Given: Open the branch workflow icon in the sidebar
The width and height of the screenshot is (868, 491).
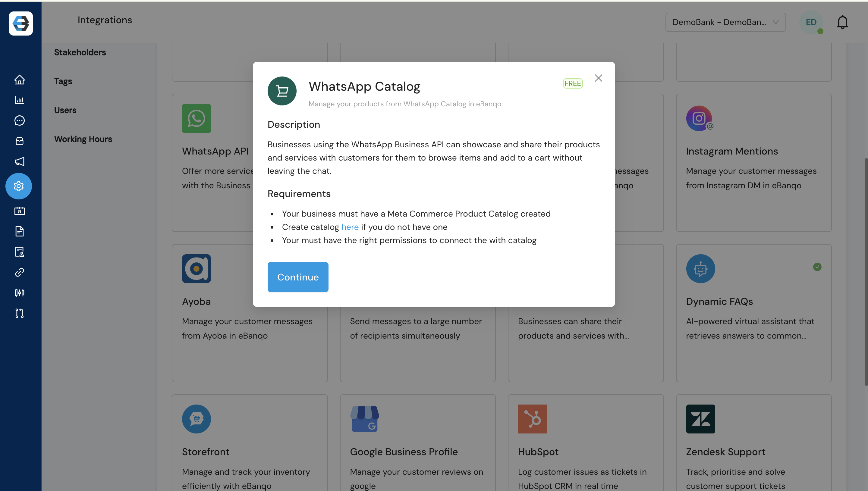Looking at the screenshot, I should [20, 313].
